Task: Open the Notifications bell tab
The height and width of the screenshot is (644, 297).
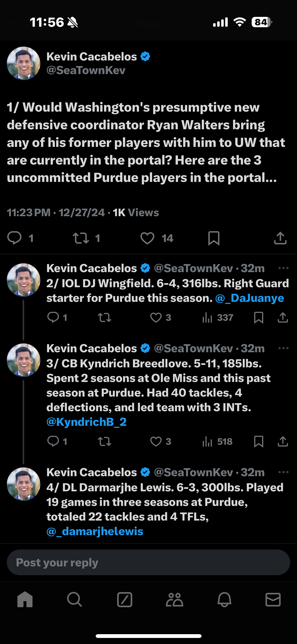Action: coord(224,599)
